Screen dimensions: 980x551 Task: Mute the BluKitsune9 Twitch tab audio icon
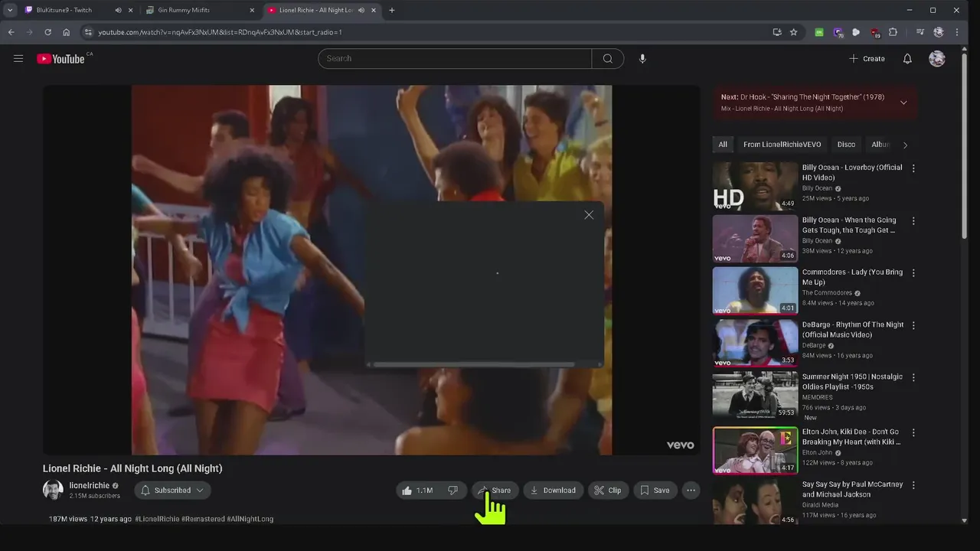pyautogui.click(x=118, y=10)
